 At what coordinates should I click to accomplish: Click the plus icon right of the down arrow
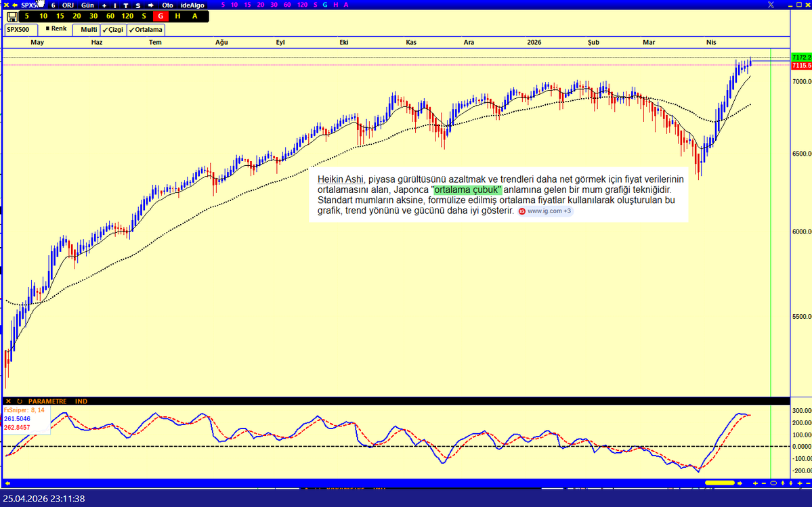click(800, 483)
